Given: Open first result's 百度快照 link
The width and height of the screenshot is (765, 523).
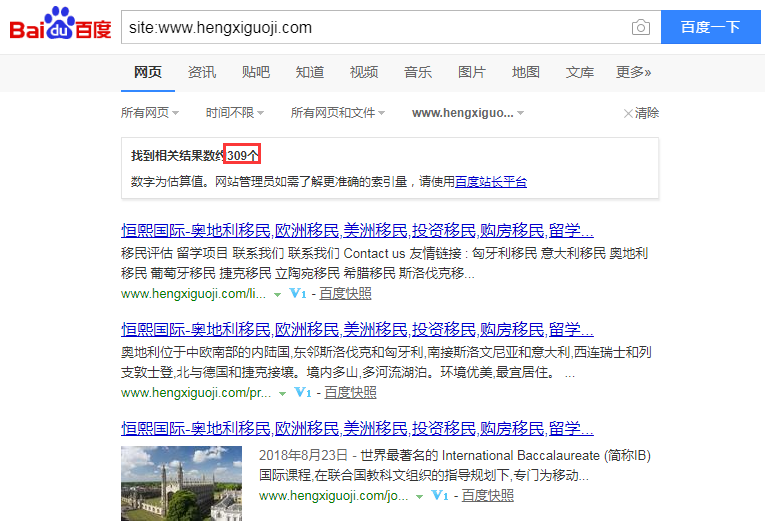Looking at the screenshot, I should [x=346, y=294].
